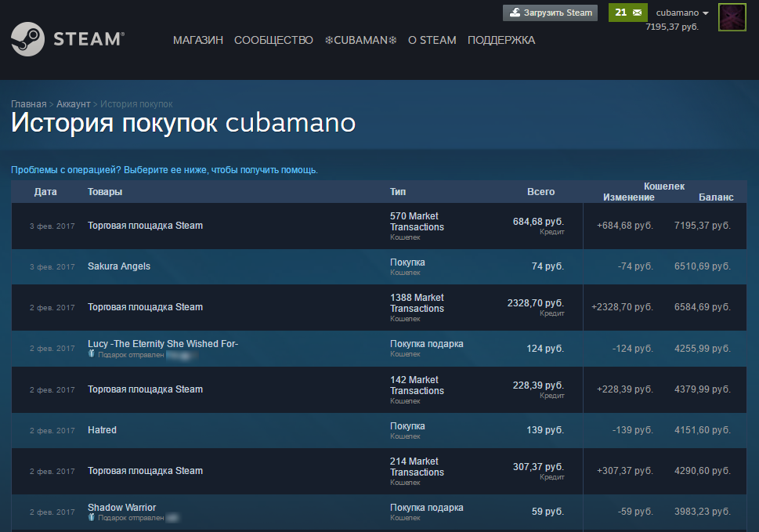The width and height of the screenshot is (759, 532).
Task: Click the -59 руб. wallet change
Action: tap(635, 511)
